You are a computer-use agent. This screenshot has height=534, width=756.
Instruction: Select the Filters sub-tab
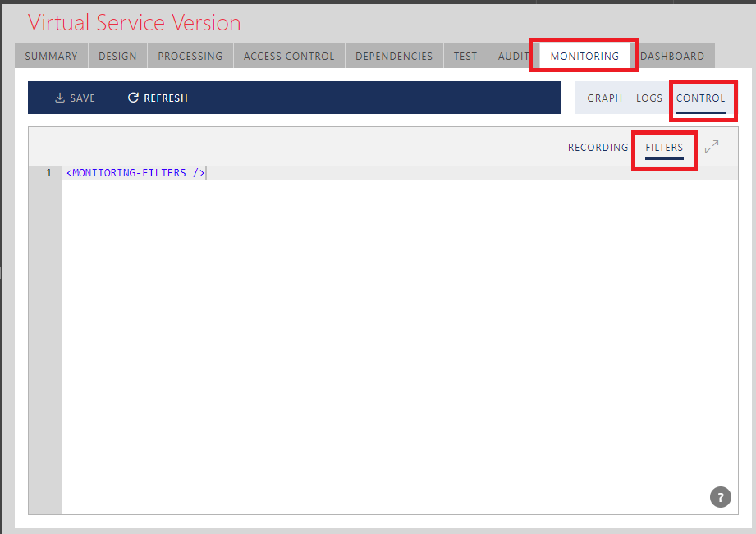(x=664, y=148)
